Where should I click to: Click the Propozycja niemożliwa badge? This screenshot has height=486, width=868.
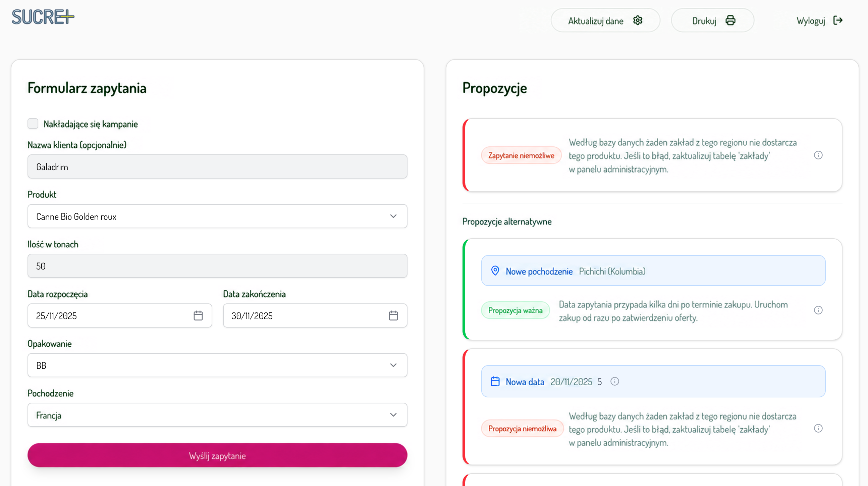522,429
